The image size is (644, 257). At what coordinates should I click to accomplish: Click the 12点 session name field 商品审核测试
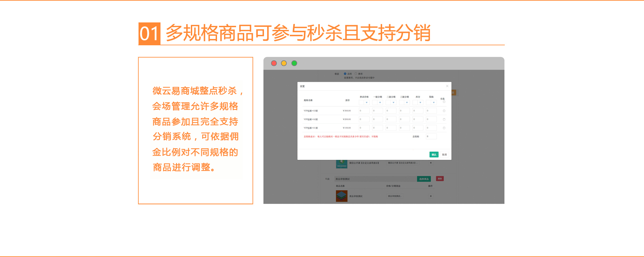(375, 179)
